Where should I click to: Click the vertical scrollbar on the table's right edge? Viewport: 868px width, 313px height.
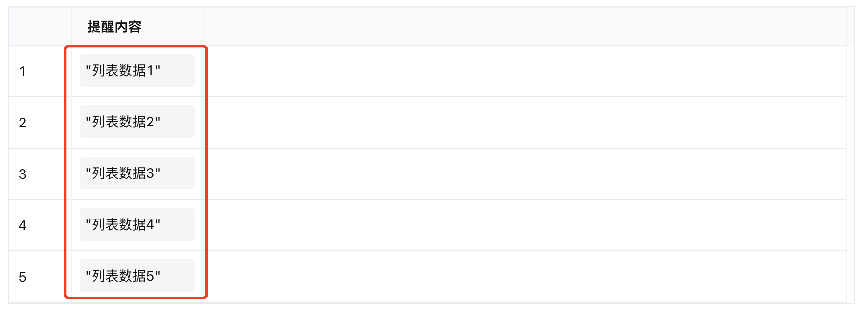851,155
